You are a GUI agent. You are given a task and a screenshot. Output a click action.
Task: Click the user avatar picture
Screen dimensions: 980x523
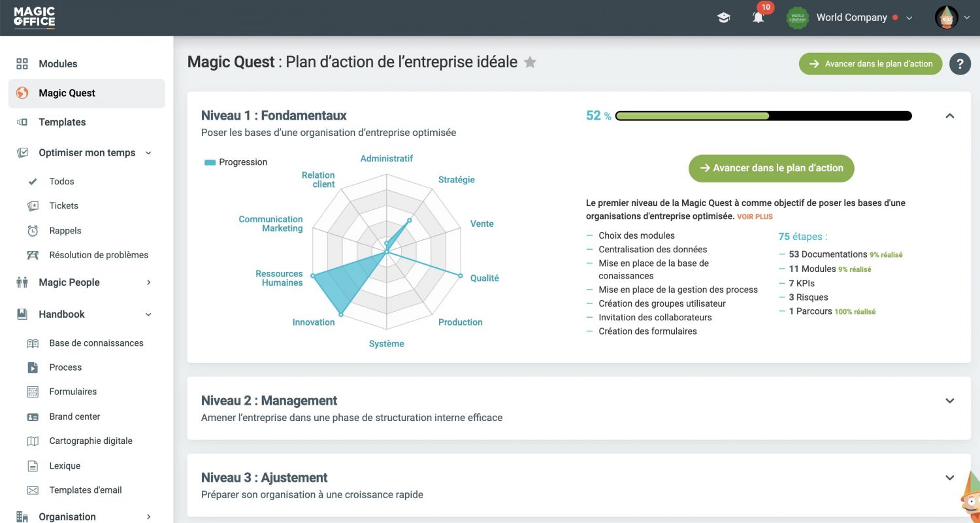click(x=947, y=18)
